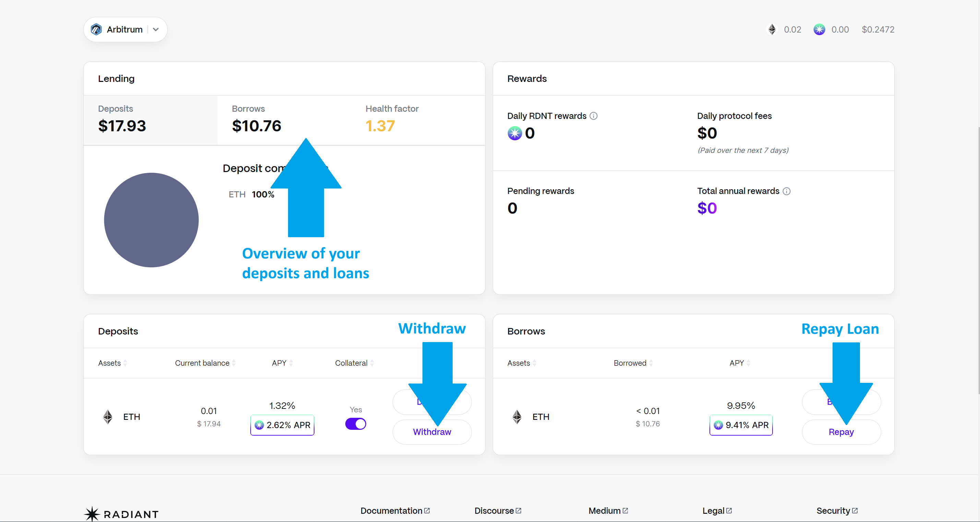The image size is (980, 522).
Task: Click the ETH balance icon in header
Action: pos(772,29)
